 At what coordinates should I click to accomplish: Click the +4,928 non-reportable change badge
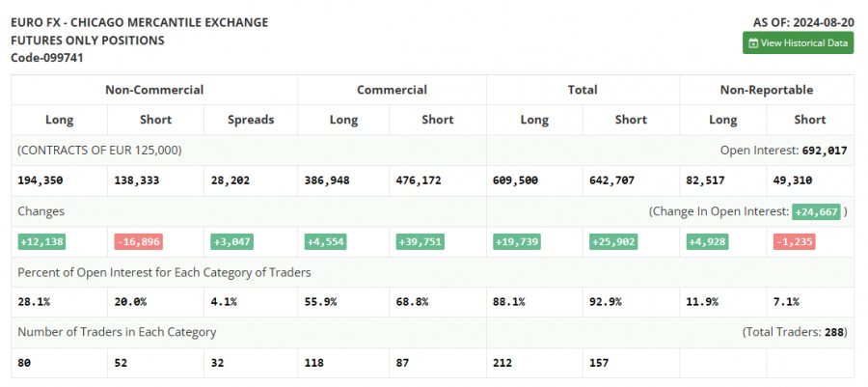709,241
